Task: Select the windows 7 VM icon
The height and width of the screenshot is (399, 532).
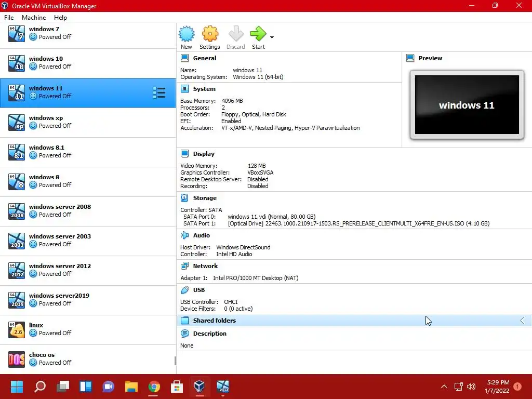Action: pos(17,34)
